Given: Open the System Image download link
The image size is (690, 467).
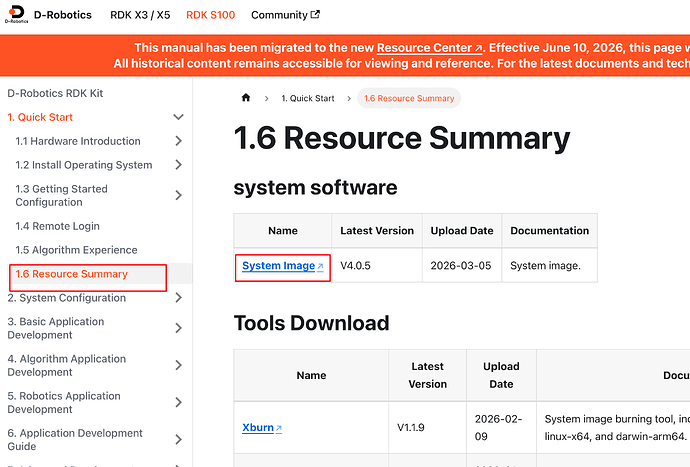Looking at the screenshot, I should pos(283,266).
